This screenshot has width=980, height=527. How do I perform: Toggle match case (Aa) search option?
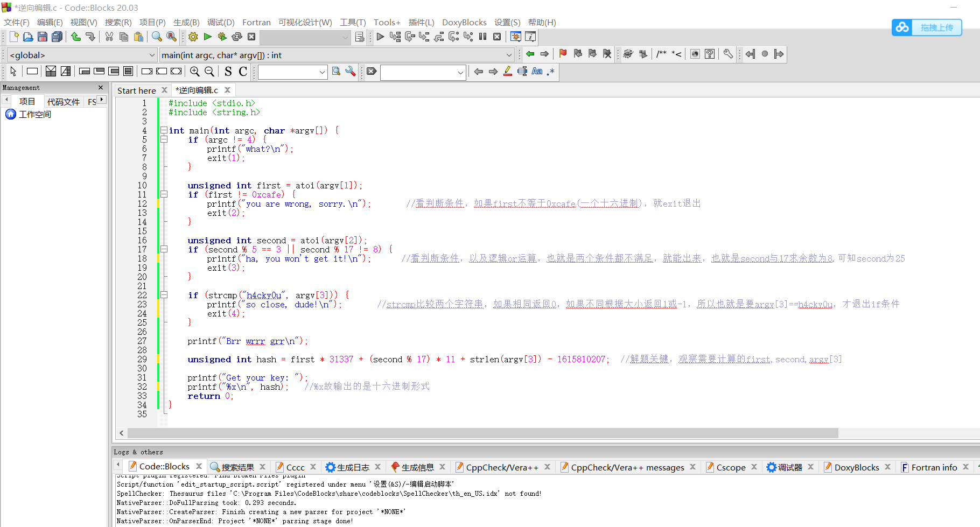click(x=537, y=71)
